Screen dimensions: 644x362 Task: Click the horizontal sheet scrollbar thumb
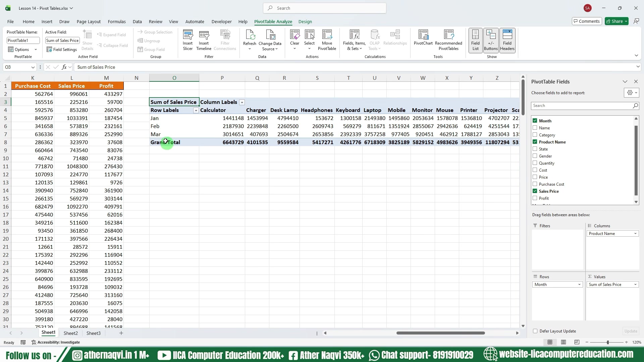tap(440, 333)
